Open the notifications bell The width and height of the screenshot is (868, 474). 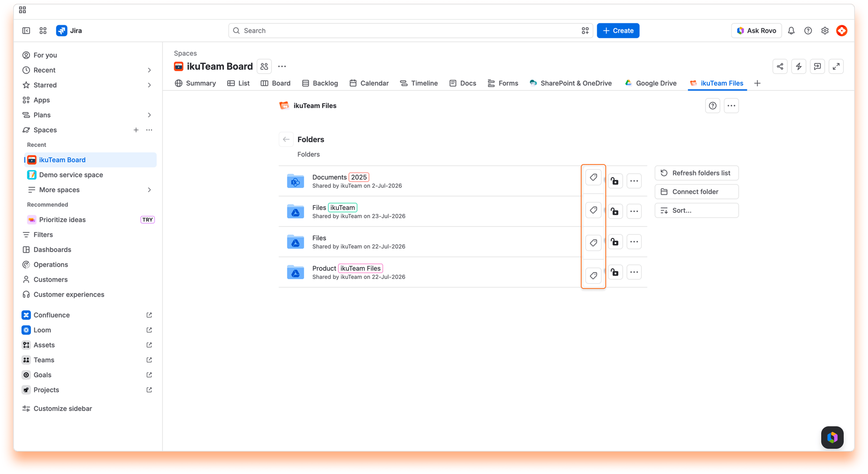coord(791,31)
